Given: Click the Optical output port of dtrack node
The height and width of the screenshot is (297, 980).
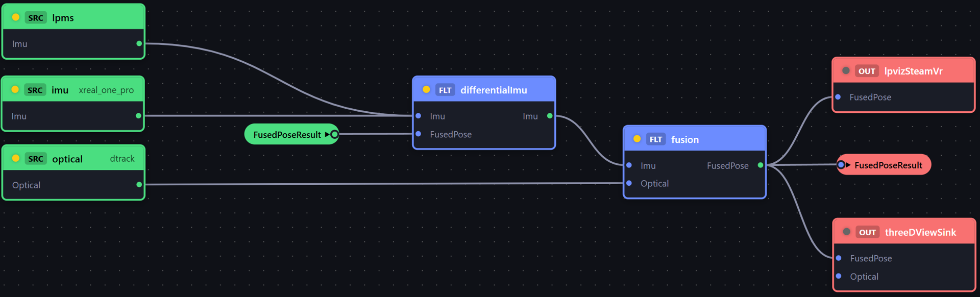Looking at the screenshot, I should 139,185.
